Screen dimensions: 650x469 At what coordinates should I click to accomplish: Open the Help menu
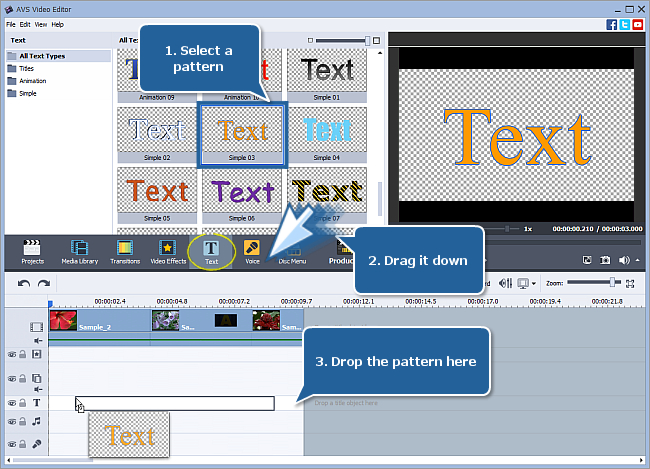pos(58,24)
